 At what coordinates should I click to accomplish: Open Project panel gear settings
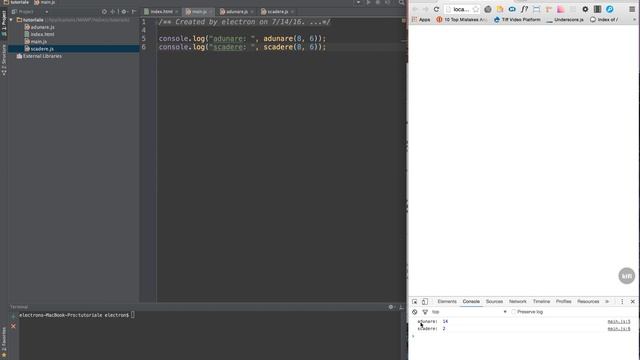124,12
